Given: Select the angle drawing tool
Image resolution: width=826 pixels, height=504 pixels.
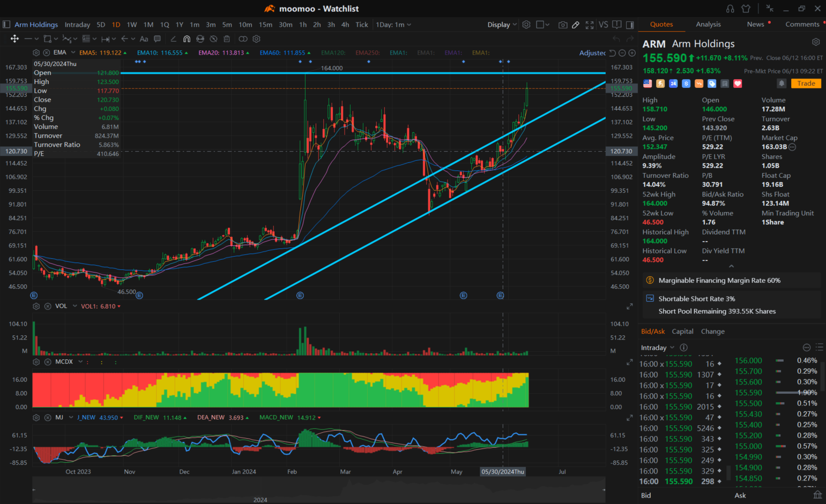Looking at the screenshot, I should coord(173,39).
